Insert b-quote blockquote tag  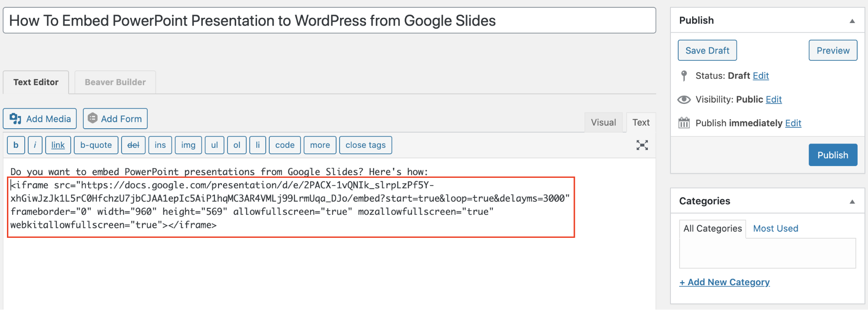coord(96,145)
